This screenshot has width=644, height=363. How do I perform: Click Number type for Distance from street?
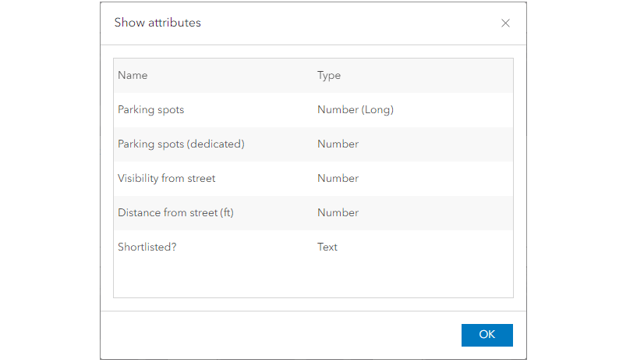point(338,213)
